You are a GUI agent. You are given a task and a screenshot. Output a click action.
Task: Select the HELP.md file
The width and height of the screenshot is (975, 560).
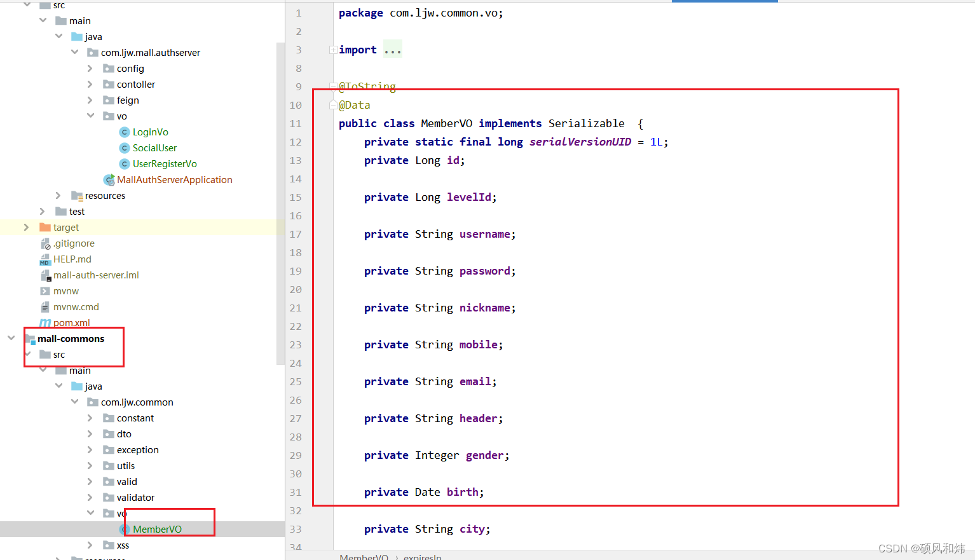[72, 259]
